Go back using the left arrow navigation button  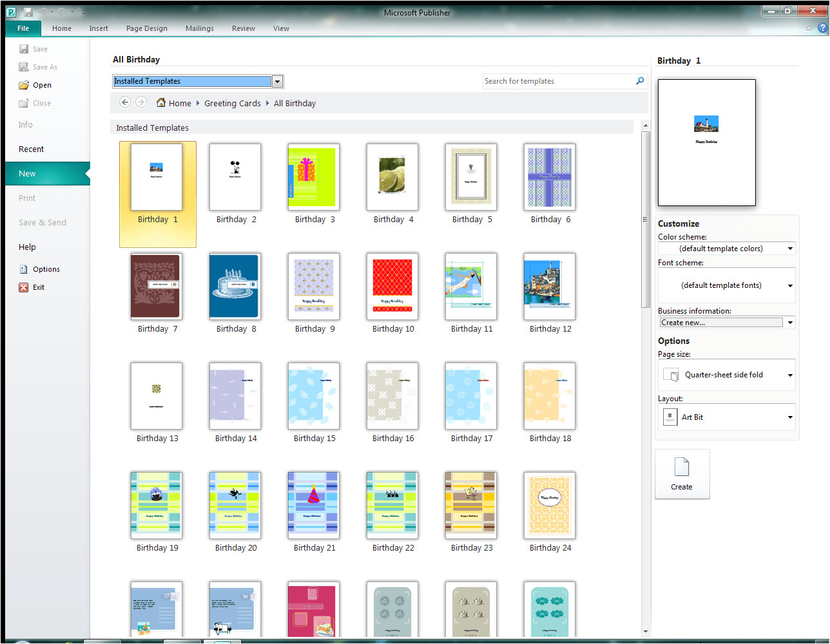tap(125, 102)
